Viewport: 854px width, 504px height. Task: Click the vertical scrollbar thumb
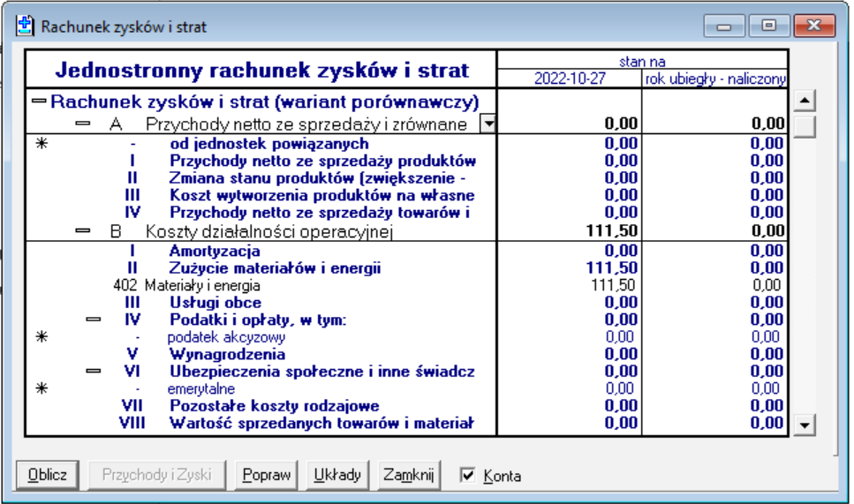point(804,126)
